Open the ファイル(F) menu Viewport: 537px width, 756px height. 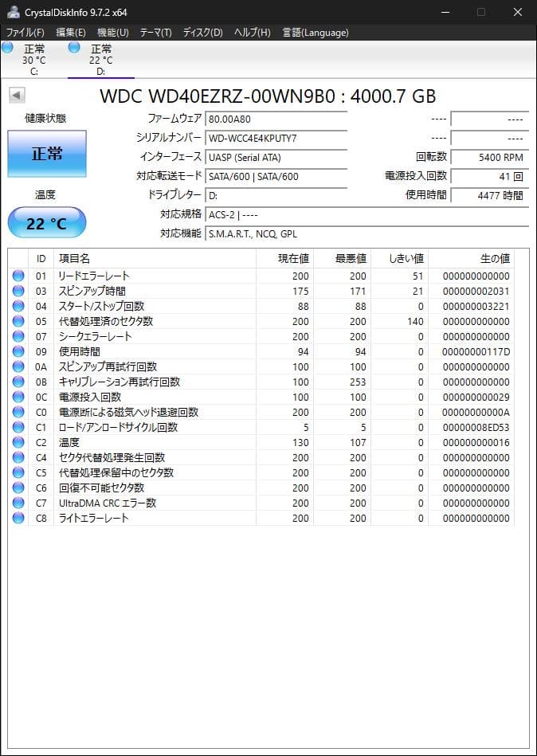(x=25, y=33)
